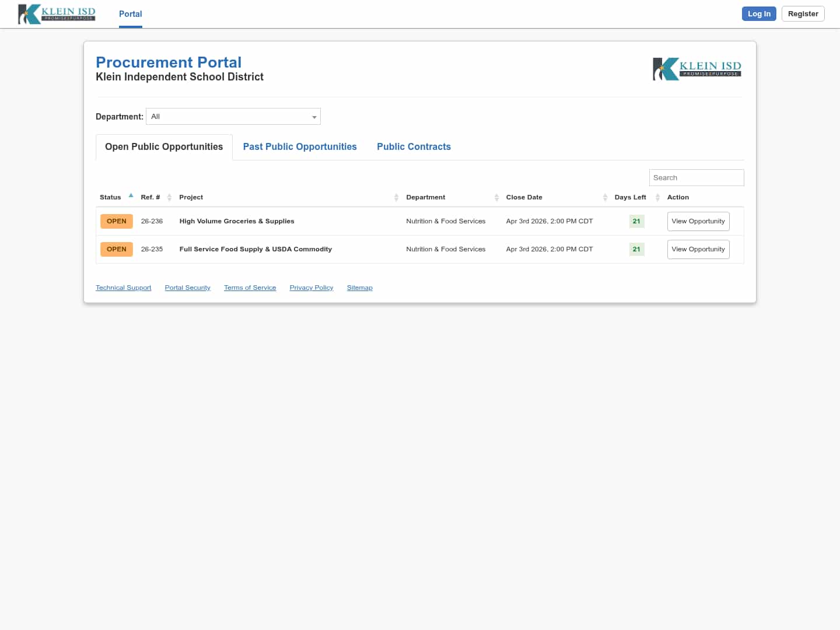The height and width of the screenshot is (630, 840).
Task: Select the Portal menu item
Action: click(130, 13)
